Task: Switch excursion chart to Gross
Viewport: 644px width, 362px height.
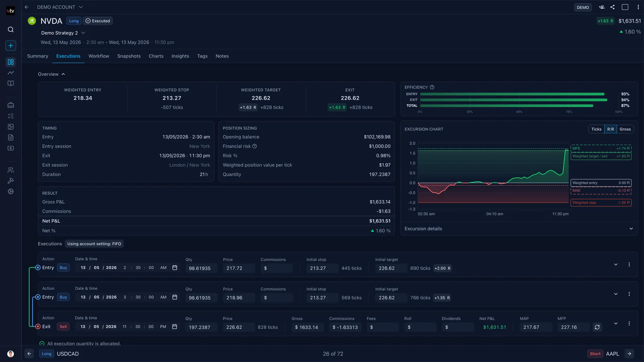Action: (x=625, y=129)
